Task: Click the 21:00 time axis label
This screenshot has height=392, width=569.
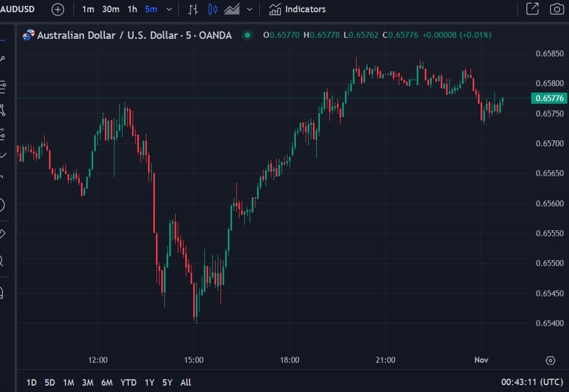Action: (x=386, y=360)
